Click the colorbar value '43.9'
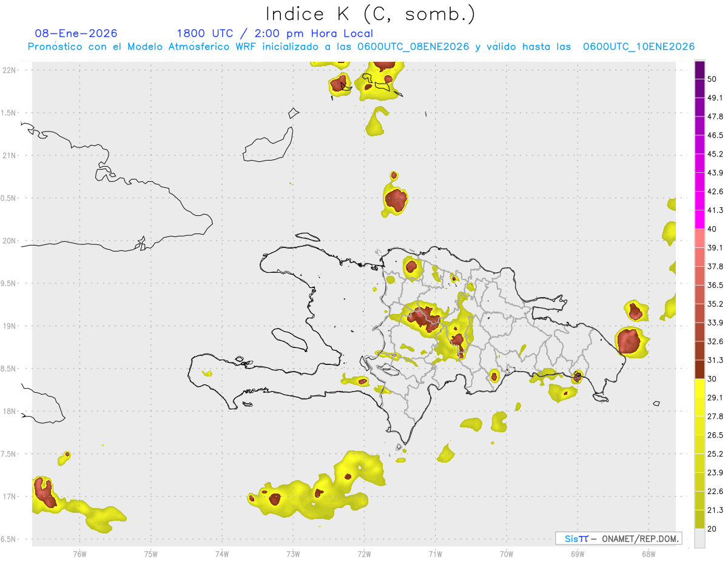This screenshot has height=562, width=728. pyautogui.click(x=715, y=173)
